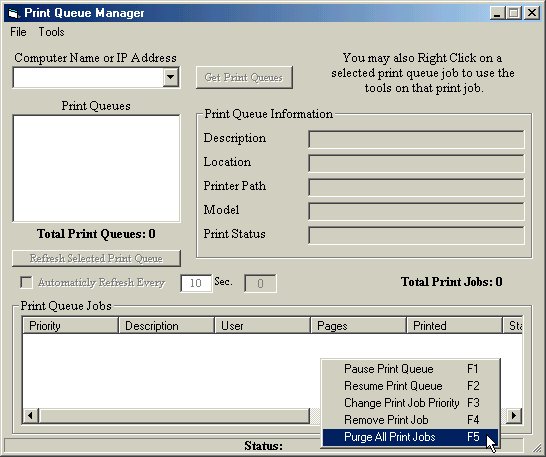Click the Pages column header
This screenshot has height=457, width=546.
pyautogui.click(x=358, y=325)
